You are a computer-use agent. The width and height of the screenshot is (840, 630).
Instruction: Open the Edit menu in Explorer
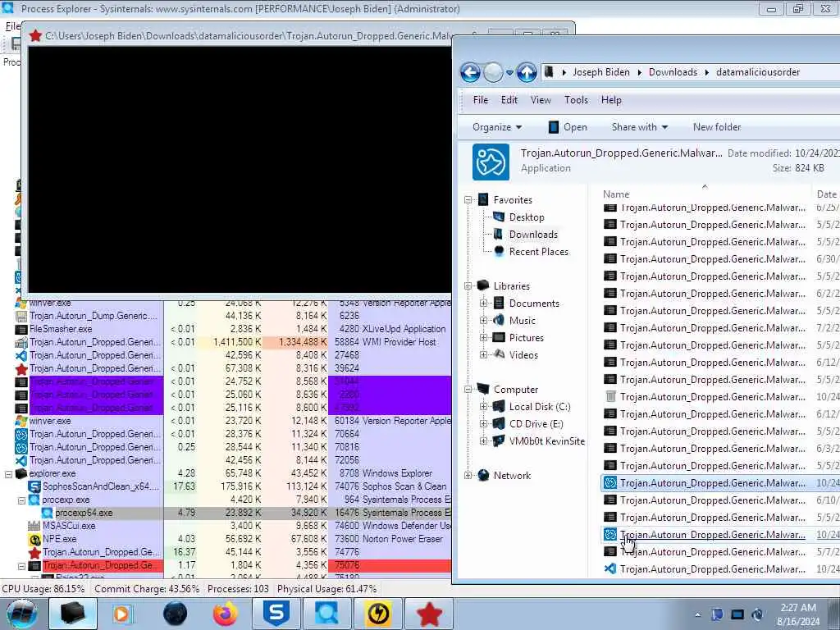(x=509, y=99)
